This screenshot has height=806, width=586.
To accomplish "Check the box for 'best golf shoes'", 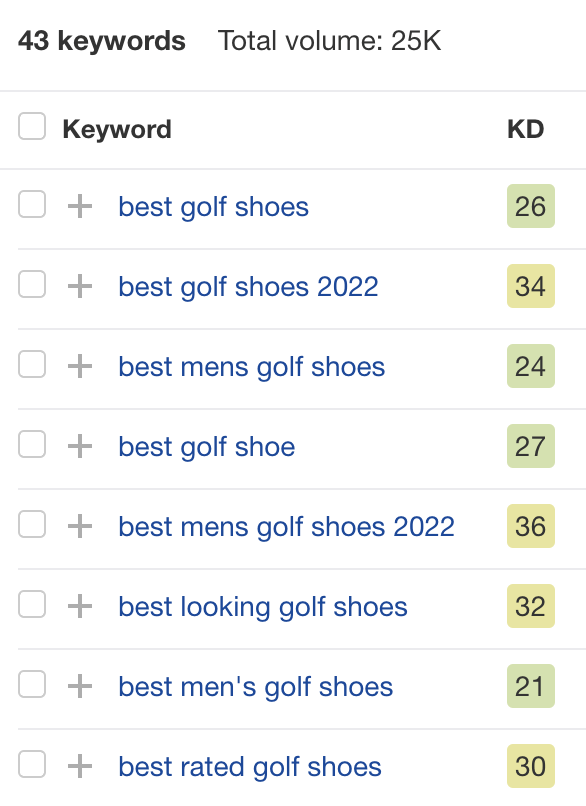I will (x=32, y=205).
